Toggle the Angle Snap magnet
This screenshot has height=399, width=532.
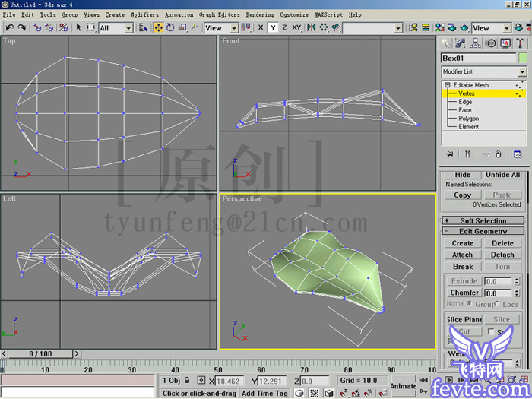point(356,393)
